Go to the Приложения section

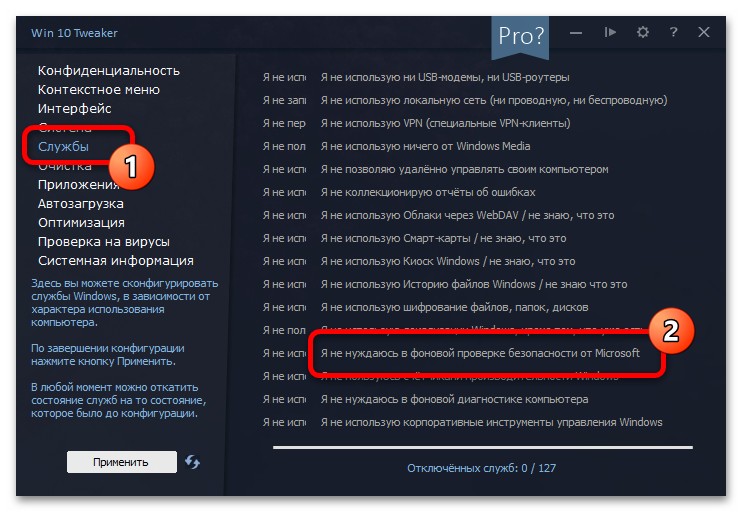[79, 185]
